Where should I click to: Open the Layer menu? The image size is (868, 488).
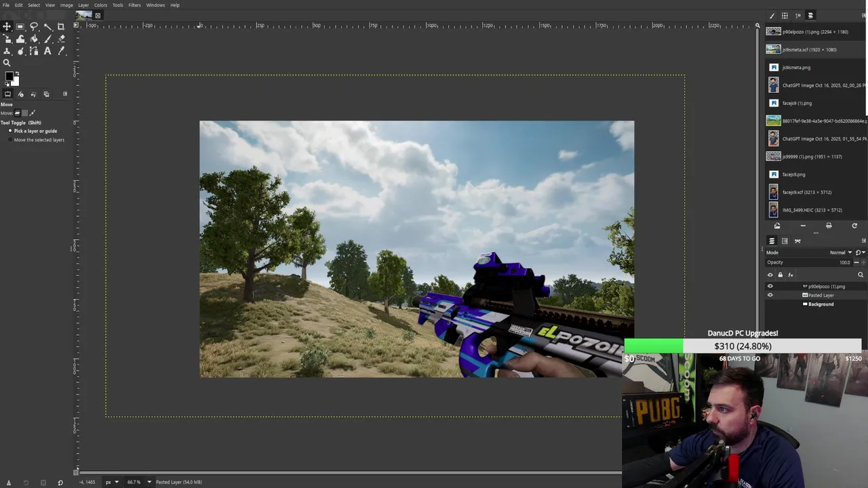[x=83, y=5]
